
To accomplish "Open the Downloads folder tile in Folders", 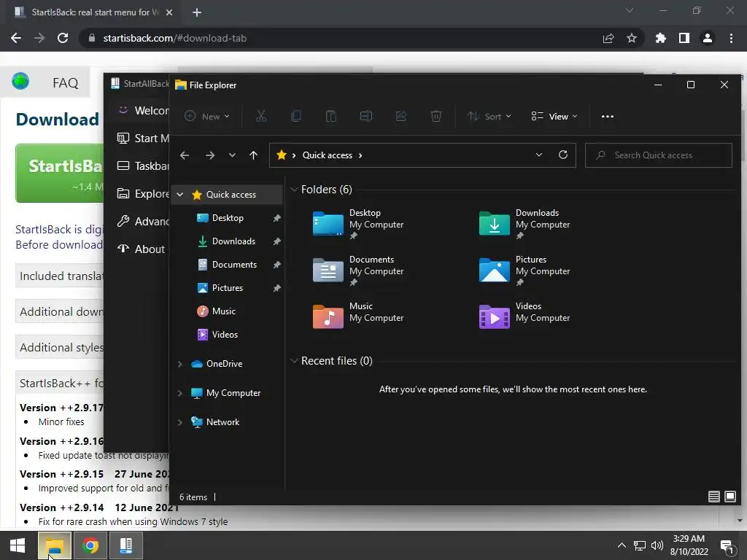I will click(525, 224).
